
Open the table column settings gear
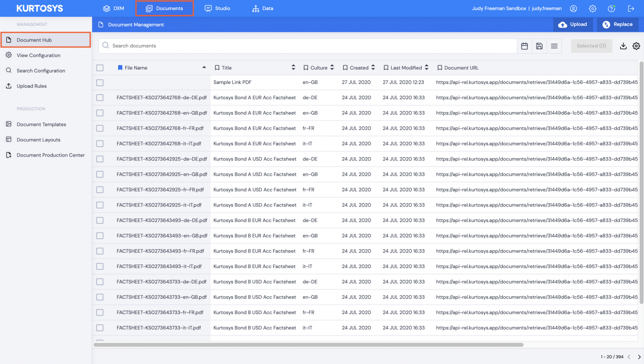click(x=636, y=46)
